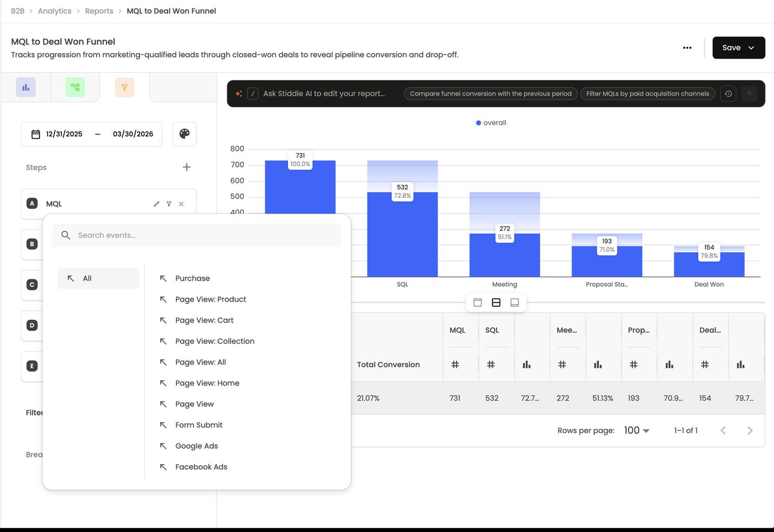Focus the Ask Stiddle AI input

tap(324, 94)
